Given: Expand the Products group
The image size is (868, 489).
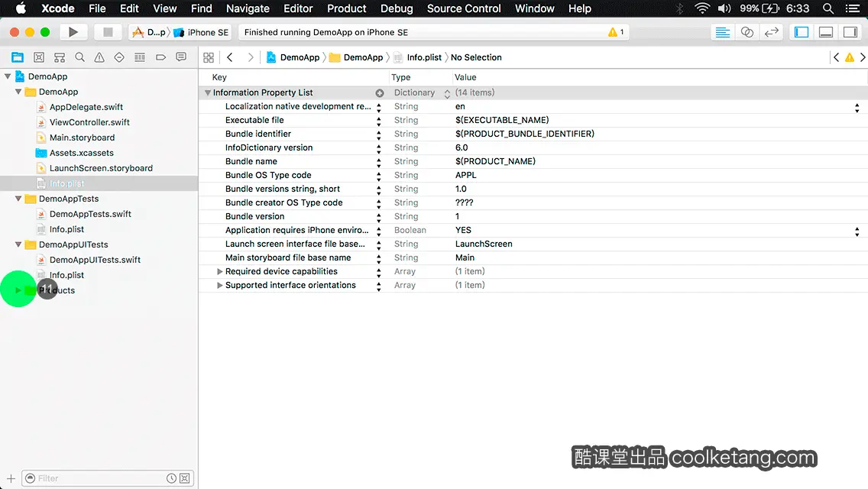Looking at the screenshot, I should (18, 290).
